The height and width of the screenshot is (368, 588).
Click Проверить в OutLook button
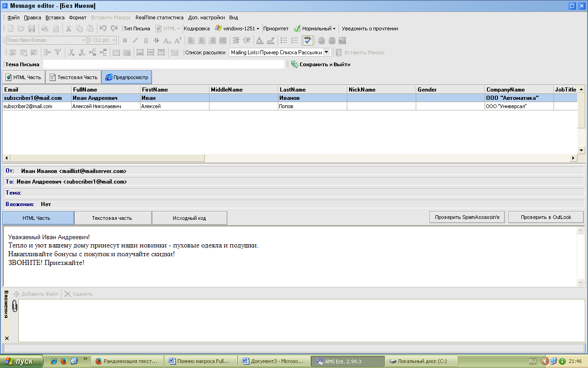[546, 217]
